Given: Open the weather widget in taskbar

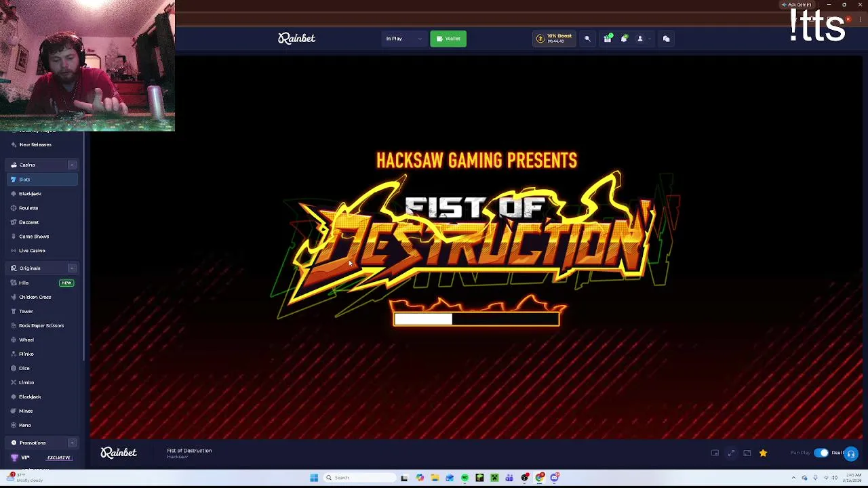Looking at the screenshot, I should click(26, 478).
